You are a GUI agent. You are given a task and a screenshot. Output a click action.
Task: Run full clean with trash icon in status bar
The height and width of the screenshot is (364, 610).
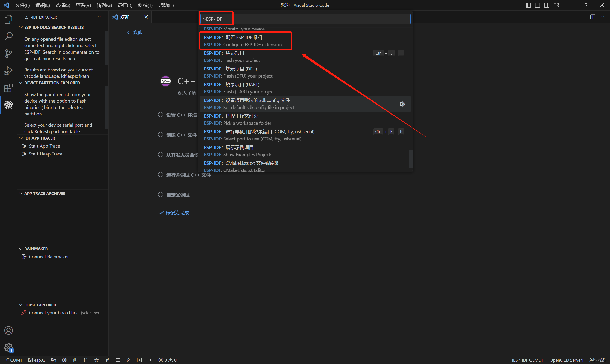pos(75,360)
